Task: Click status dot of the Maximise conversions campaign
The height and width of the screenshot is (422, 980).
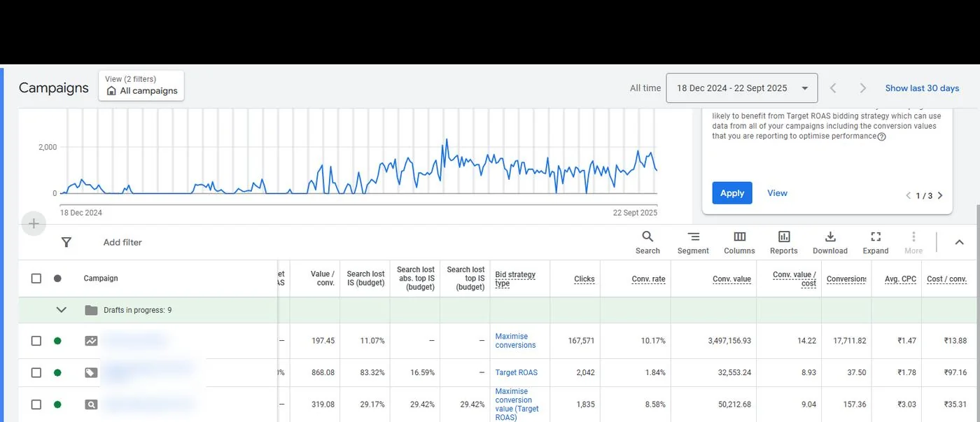Action: click(x=57, y=341)
